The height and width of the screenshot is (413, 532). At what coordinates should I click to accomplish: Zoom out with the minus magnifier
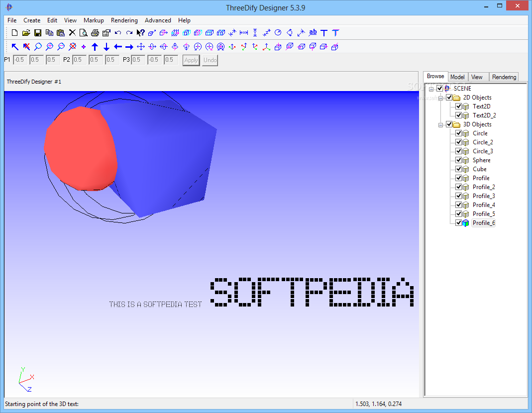[61, 47]
